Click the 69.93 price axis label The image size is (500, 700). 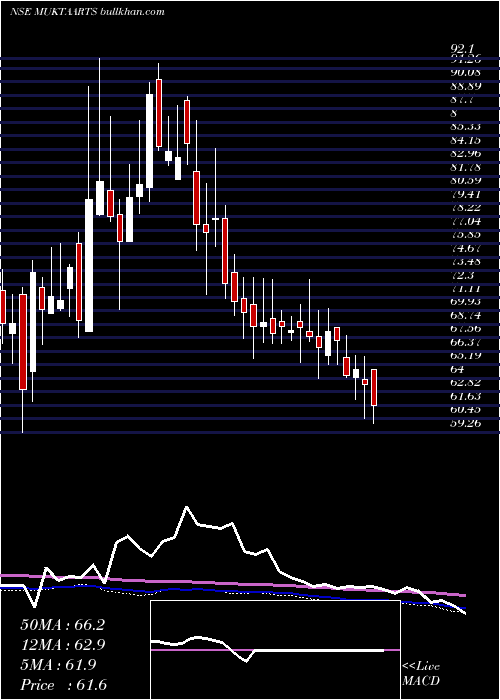tap(465, 302)
